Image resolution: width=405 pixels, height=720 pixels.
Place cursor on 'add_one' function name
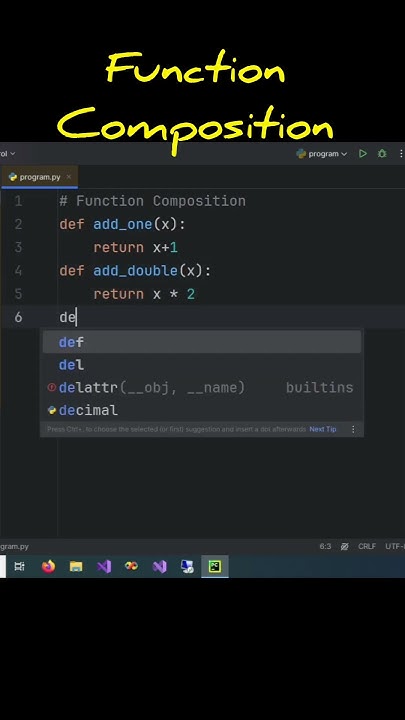click(x=123, y=224)
